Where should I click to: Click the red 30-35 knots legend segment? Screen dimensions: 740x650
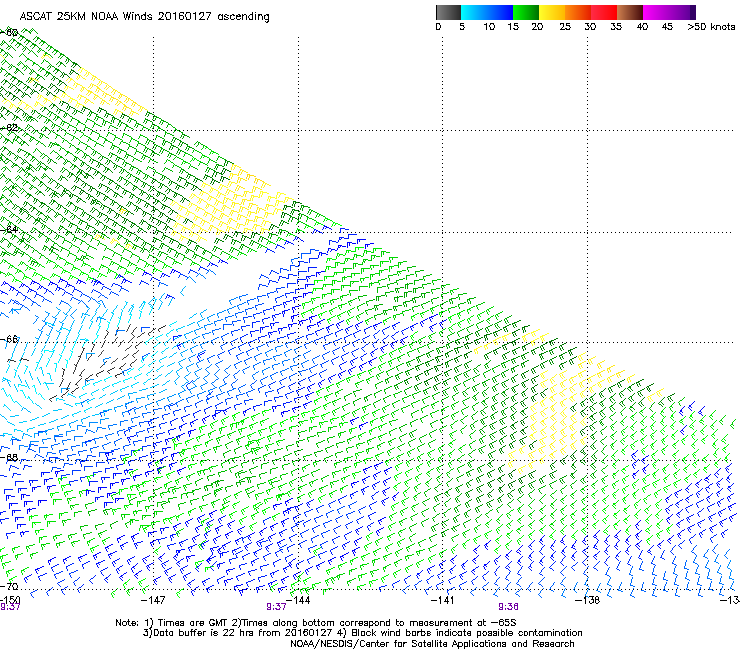[604, 12]
